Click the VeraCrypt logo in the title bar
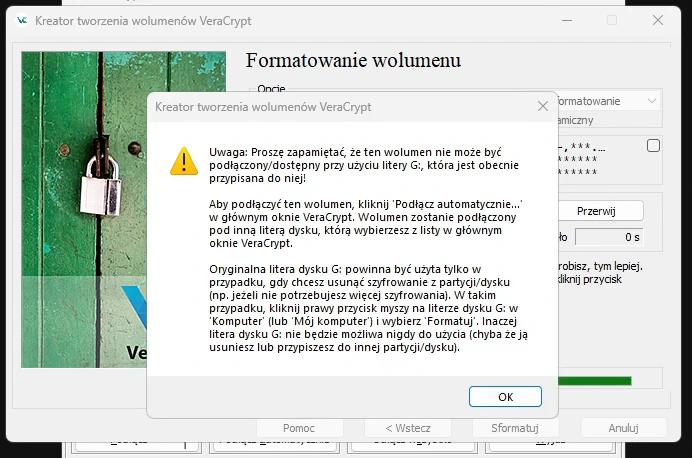The image size is (692, 458). coord(22,20)
